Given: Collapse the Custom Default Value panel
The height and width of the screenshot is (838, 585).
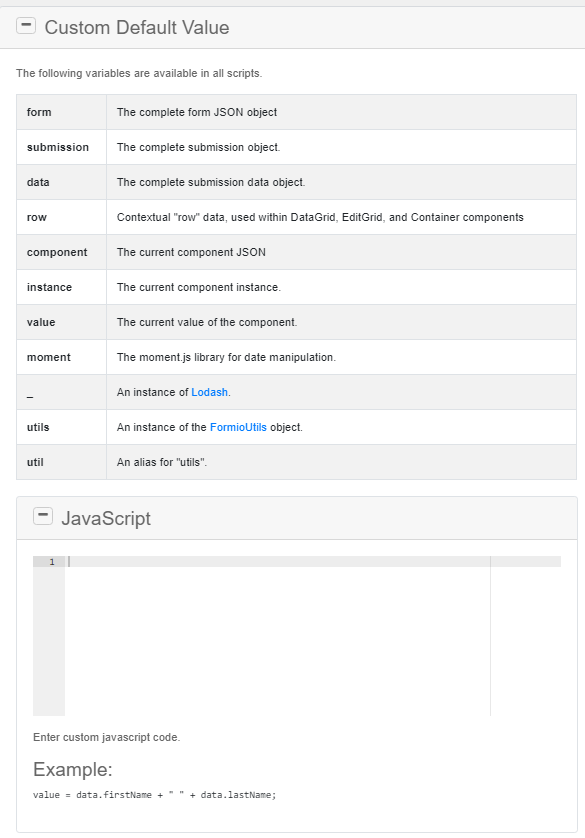Looking at the screenshot, I should click(x=26, y=26).
